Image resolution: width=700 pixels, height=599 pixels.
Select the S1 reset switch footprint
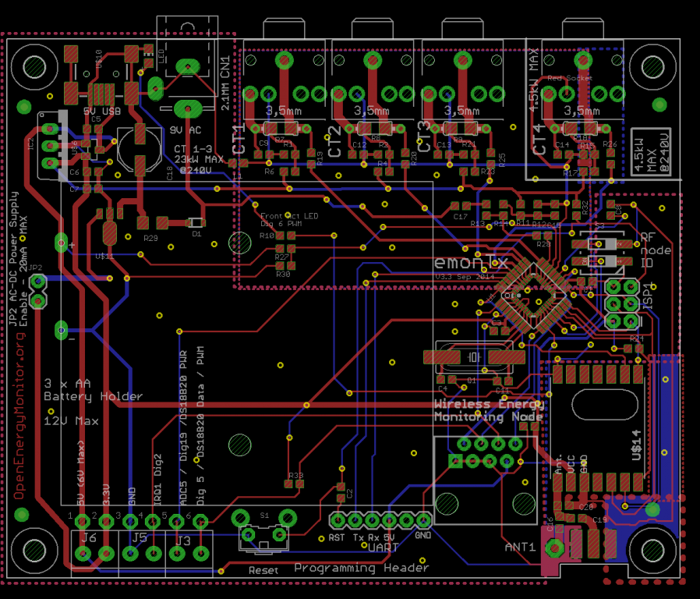[263, 534]
